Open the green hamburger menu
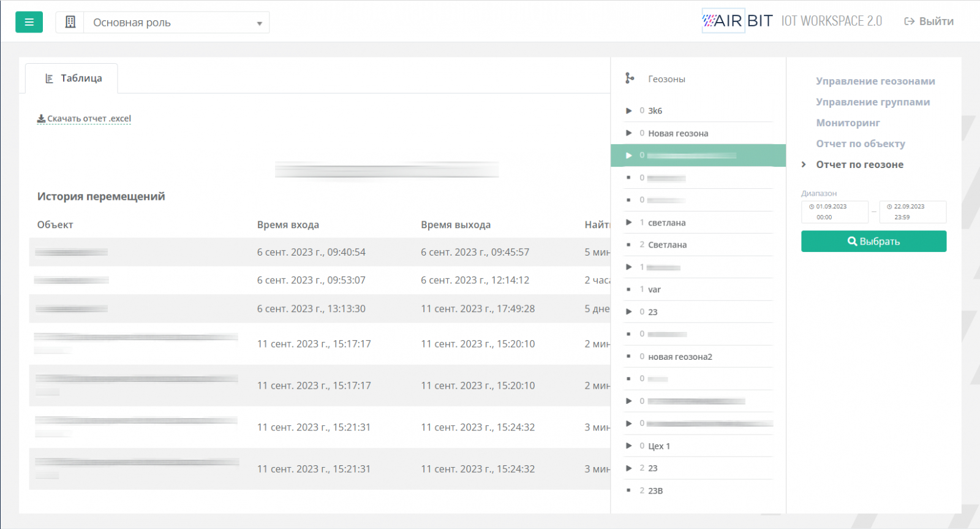Screen dimensions: 980x529 tap(29, 22)
